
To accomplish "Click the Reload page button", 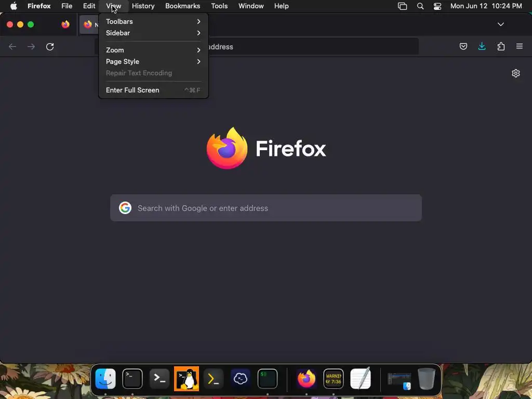I will click(50, 46).
